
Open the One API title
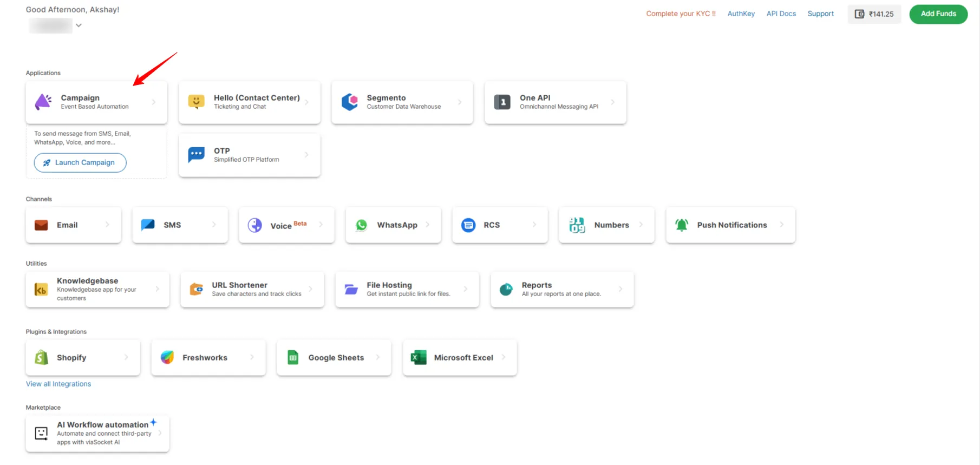[535, 98]
